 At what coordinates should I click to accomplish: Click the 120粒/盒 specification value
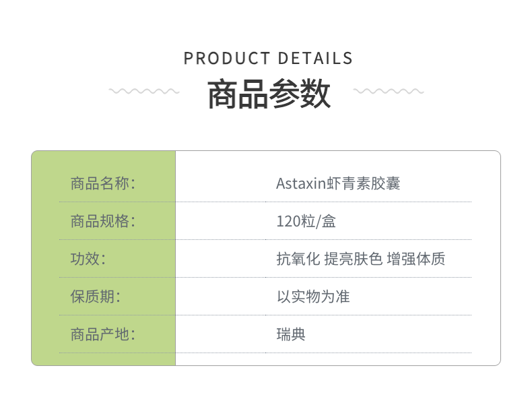[306, 221]
